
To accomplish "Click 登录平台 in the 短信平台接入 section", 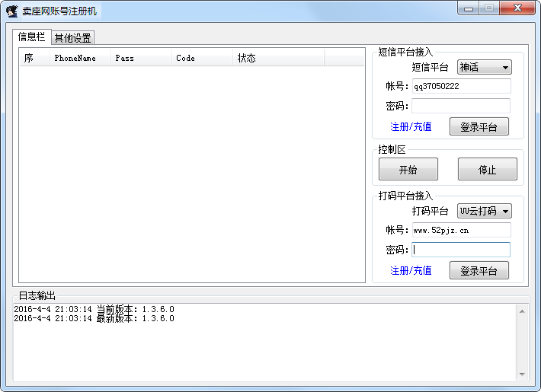I will 479,127.
